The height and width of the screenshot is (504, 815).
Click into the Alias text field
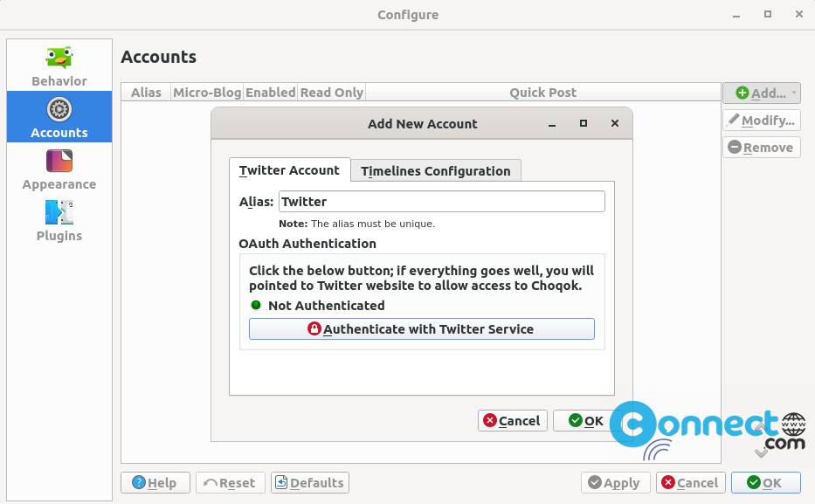(x=442, y=202)
